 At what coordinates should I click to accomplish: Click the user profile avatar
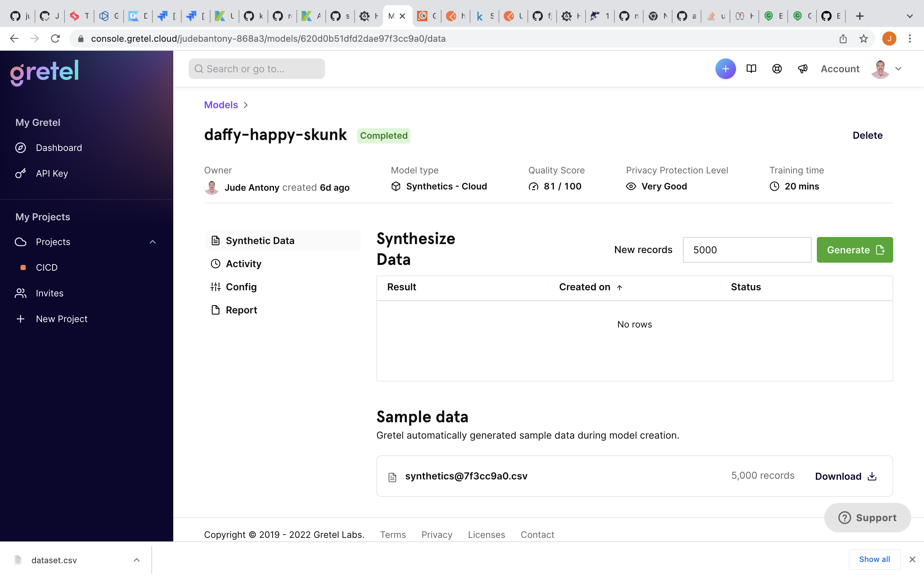click(880, 69)
